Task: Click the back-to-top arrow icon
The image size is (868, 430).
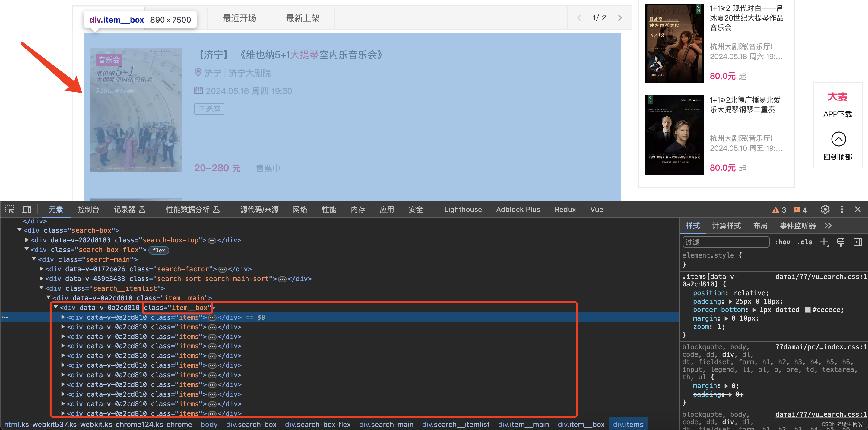Action: point(838,139)
